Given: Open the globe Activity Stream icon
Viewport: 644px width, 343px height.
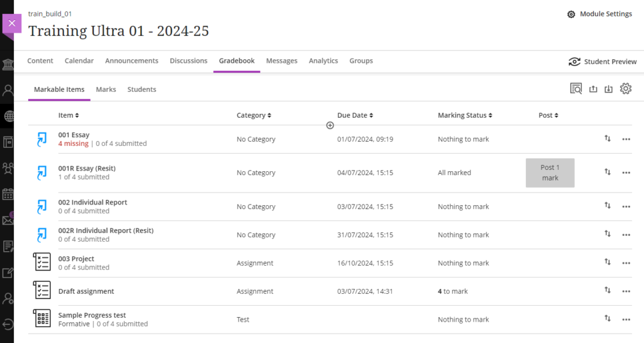Looking at the screenshot, I should [9, 116].
